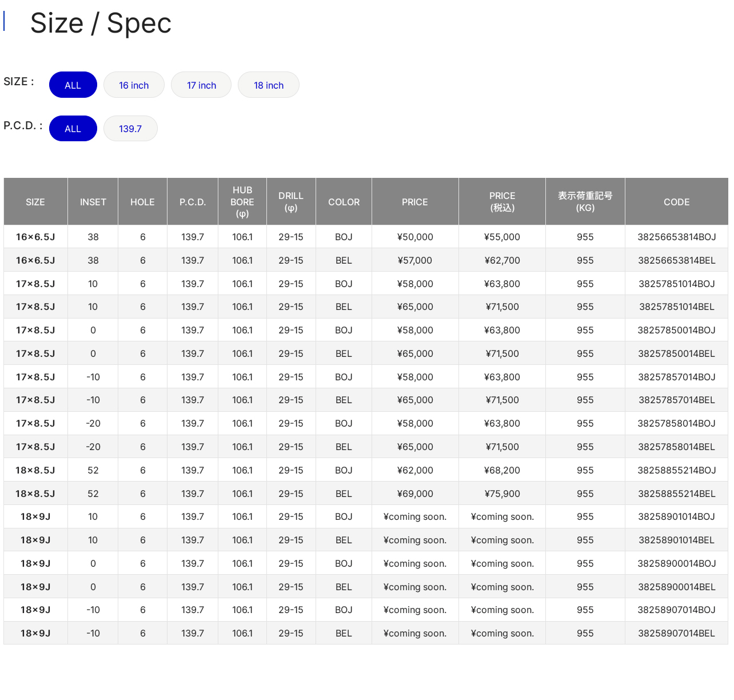Select code 38258901014BOJ
The image size is (734, 700).
(x=677, y=516)
